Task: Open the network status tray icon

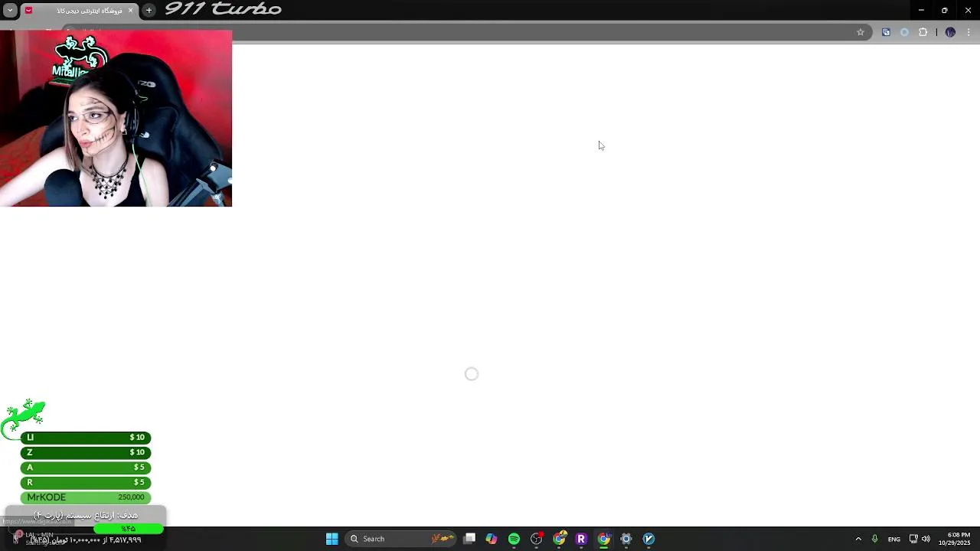Action: point(913,539)
